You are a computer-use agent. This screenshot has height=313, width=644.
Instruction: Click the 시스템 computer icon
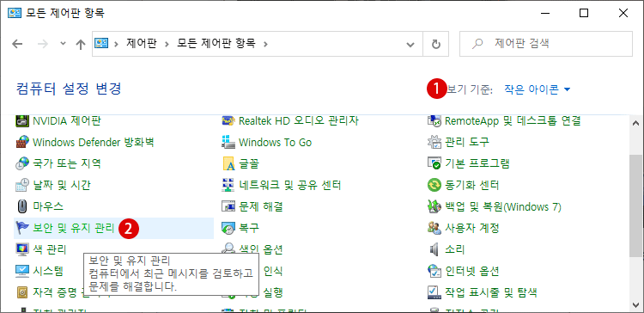pos(21,271)
